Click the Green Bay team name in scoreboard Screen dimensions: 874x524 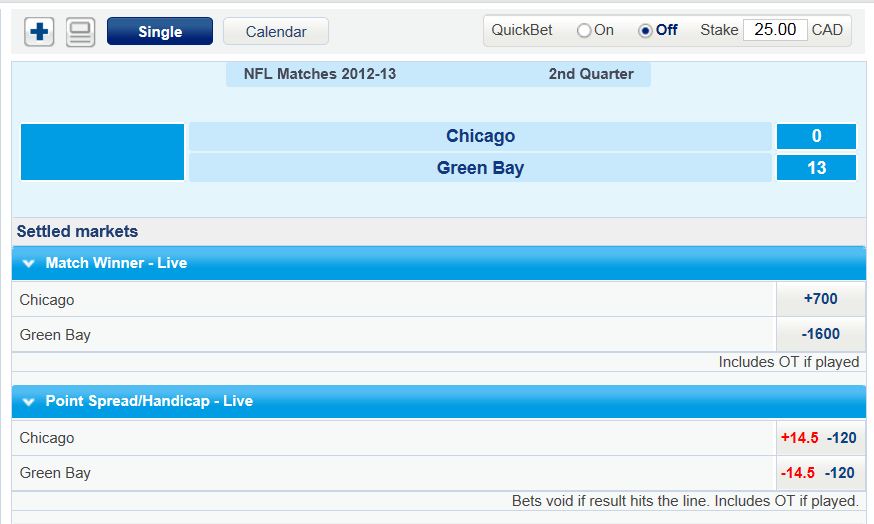click(480, 168)
